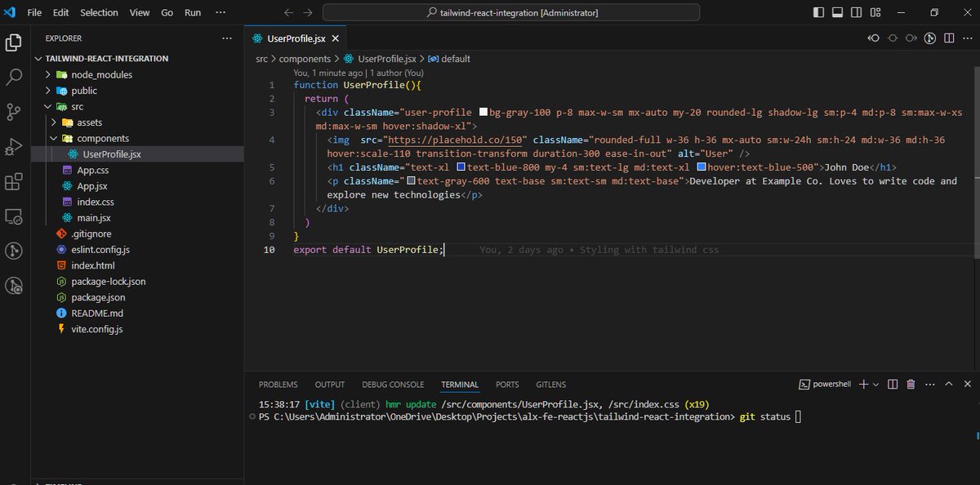The image size is (980, 485).
Task: Close the UserProfile.jsx editor tab
Action: click(335, 38)
